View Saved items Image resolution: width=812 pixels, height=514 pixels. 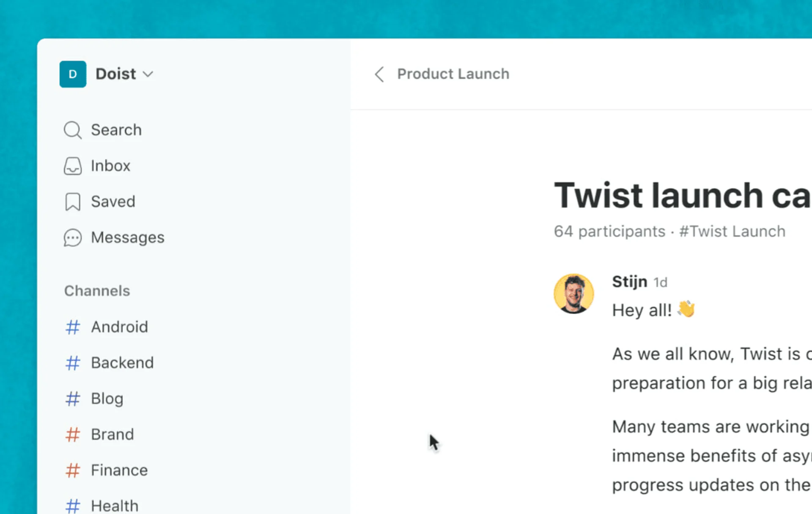112,202
